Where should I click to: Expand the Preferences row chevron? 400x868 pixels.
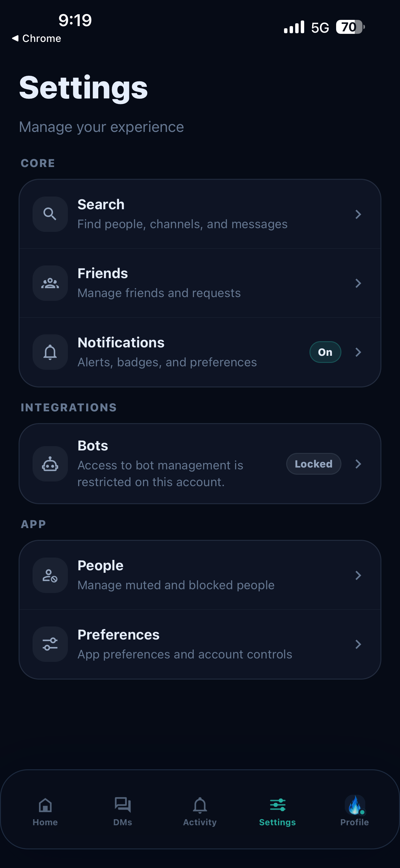358,644
